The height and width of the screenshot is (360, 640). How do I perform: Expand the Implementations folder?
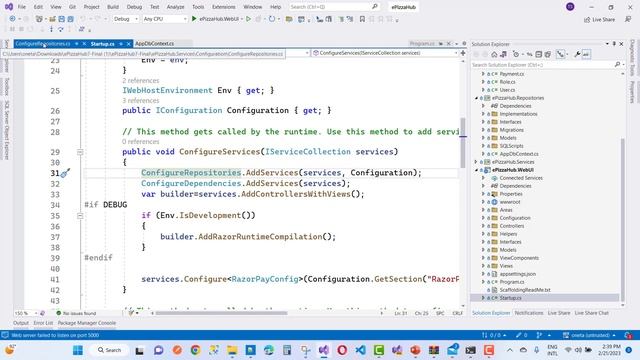(484, 114)
